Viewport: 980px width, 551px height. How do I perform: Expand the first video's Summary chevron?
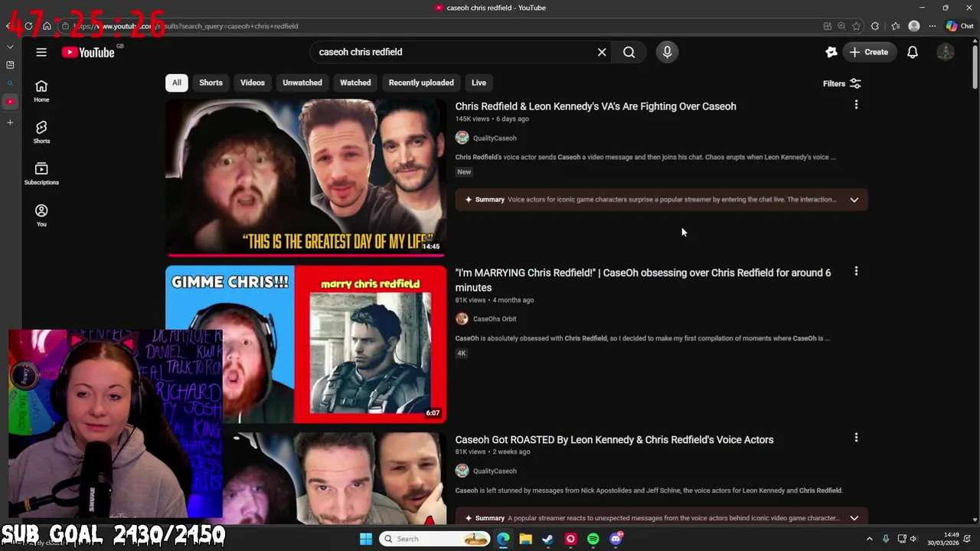[854, 200]
